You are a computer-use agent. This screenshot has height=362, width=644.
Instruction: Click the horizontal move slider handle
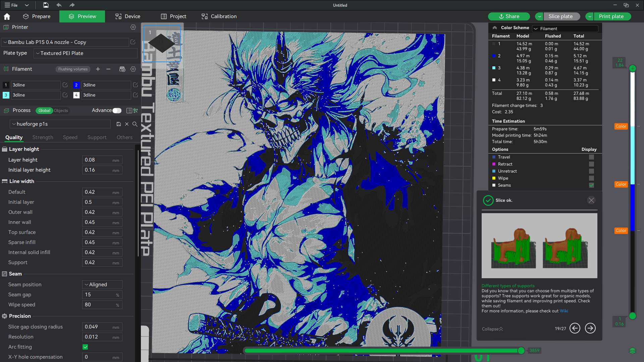point(521,351)
